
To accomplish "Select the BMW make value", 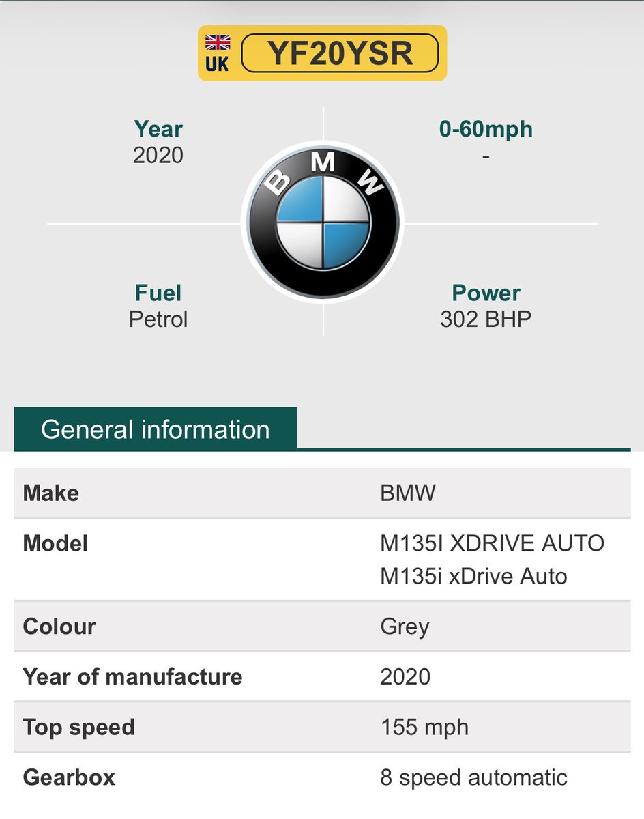I will click(x=408, y=493).
